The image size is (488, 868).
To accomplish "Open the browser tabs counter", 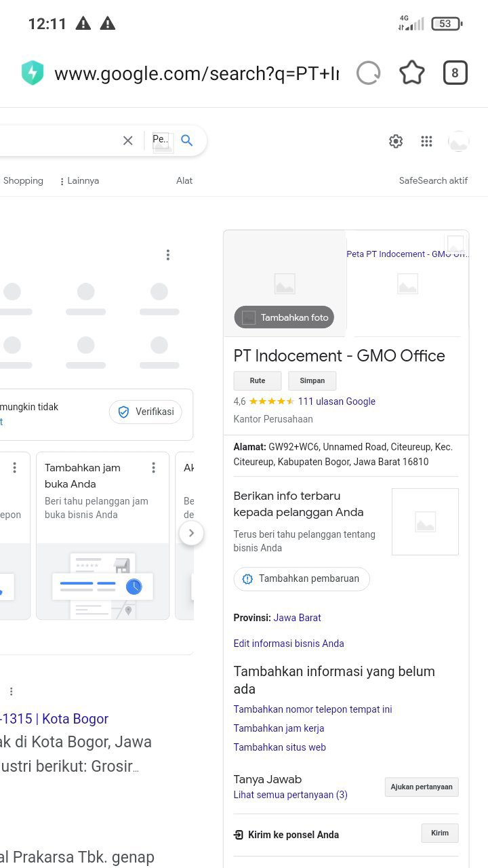I will (x=455, y=73).
